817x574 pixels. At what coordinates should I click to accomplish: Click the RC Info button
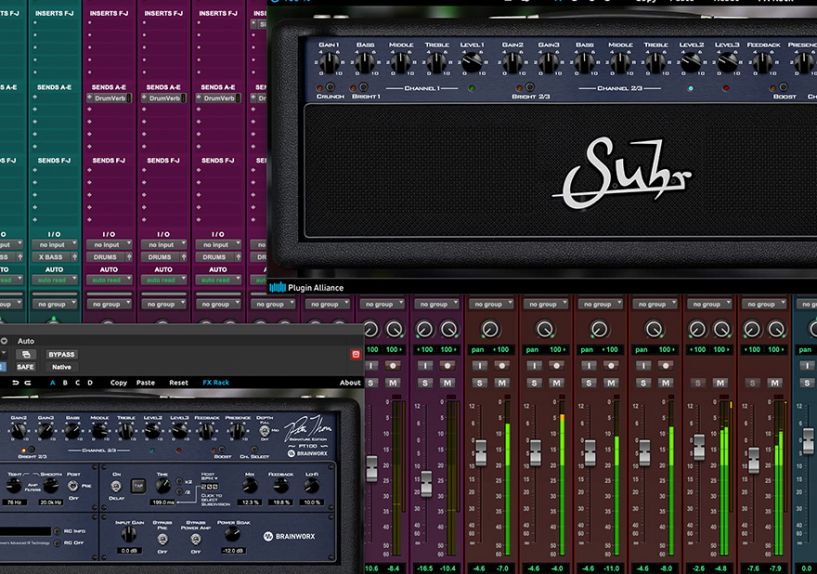tap(57, 531)
